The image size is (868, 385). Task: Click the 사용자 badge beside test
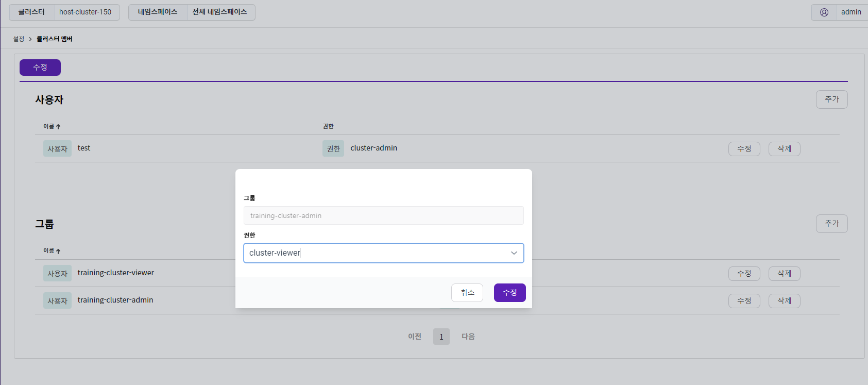[x=57, y=149]
